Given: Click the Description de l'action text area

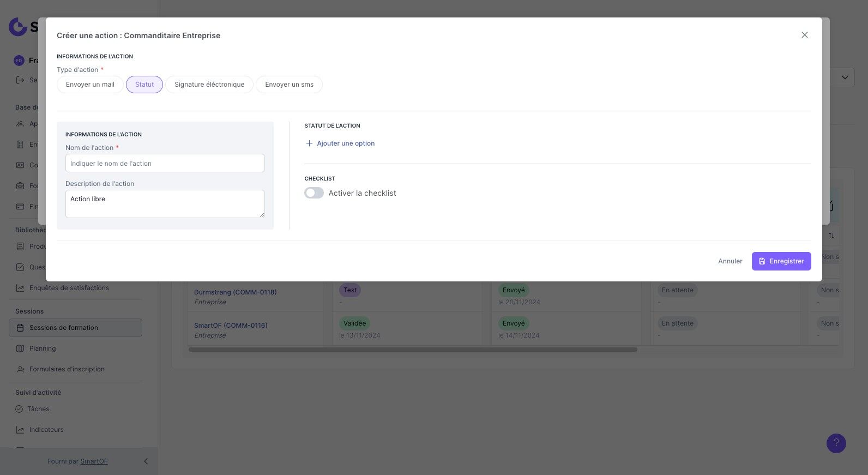Looking at the screenshot, I should point(165,204).
